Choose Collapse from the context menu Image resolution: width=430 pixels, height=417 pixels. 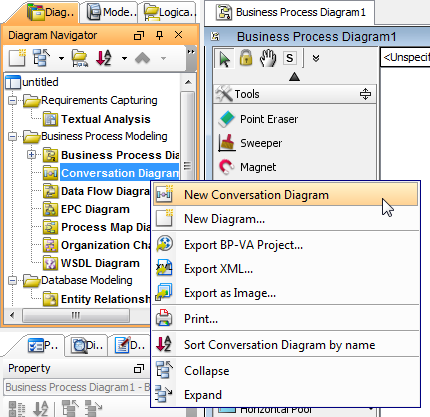285,371
